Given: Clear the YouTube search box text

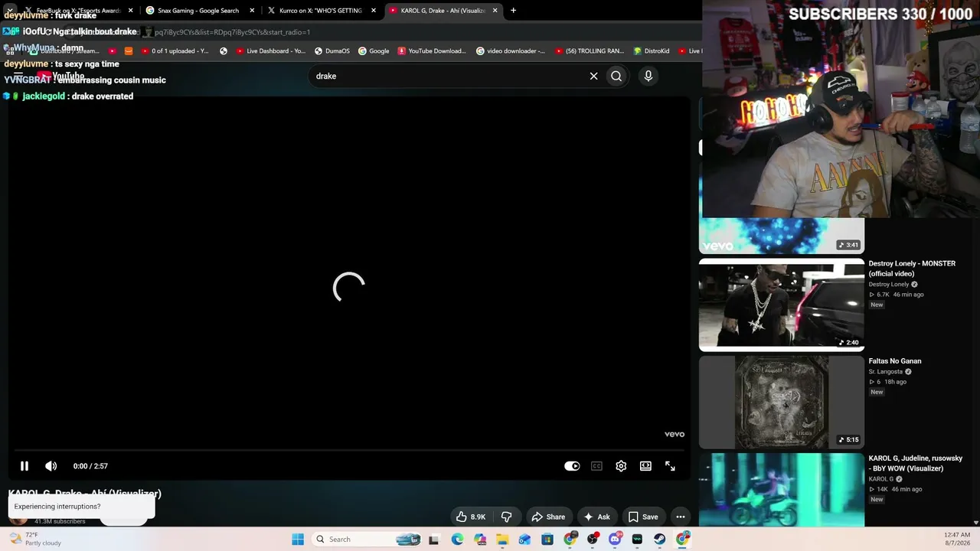Looking at the screenshot, I should point(593,76).
